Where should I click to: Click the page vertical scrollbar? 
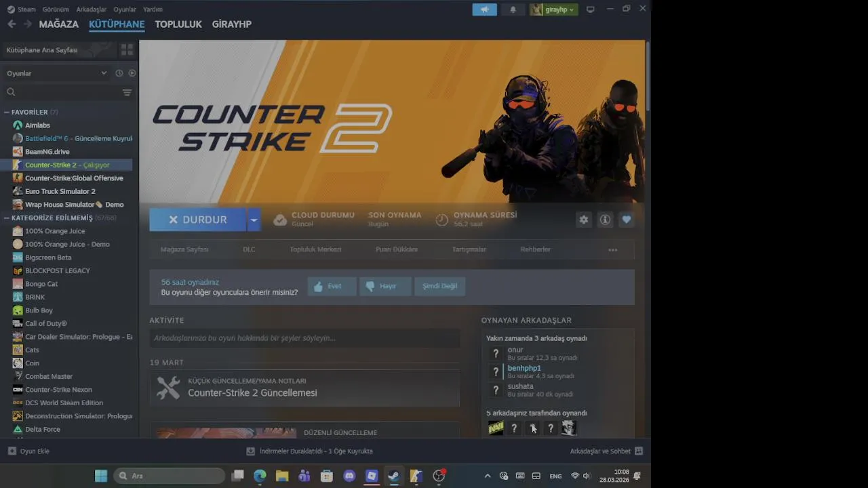coord(648,76)
